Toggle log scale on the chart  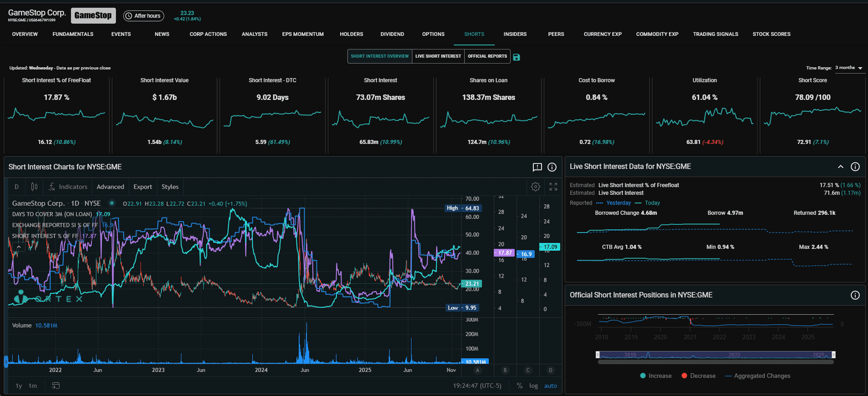coord(533,386)
